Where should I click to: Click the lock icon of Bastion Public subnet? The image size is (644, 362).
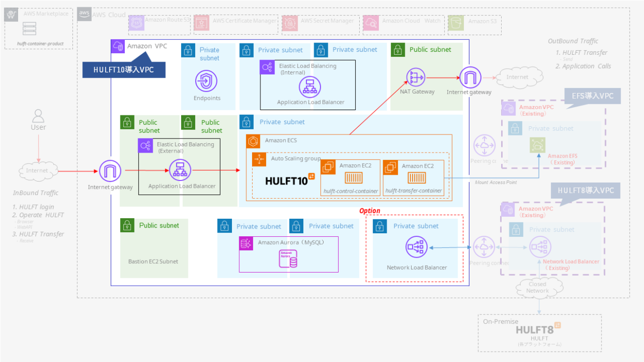(127, 225)
